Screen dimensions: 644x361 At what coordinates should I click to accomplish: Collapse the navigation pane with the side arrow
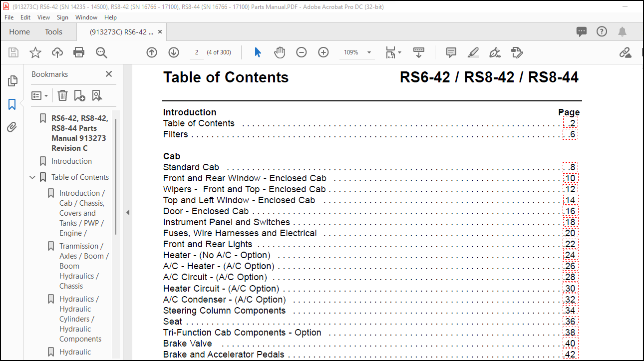[127, 212]
